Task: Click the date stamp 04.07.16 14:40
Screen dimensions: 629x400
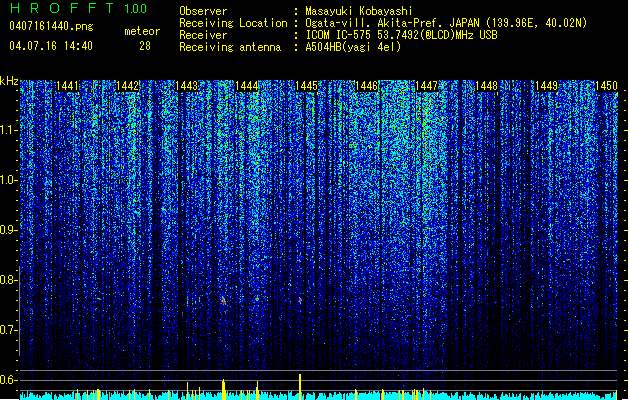Action: (51, 46)
